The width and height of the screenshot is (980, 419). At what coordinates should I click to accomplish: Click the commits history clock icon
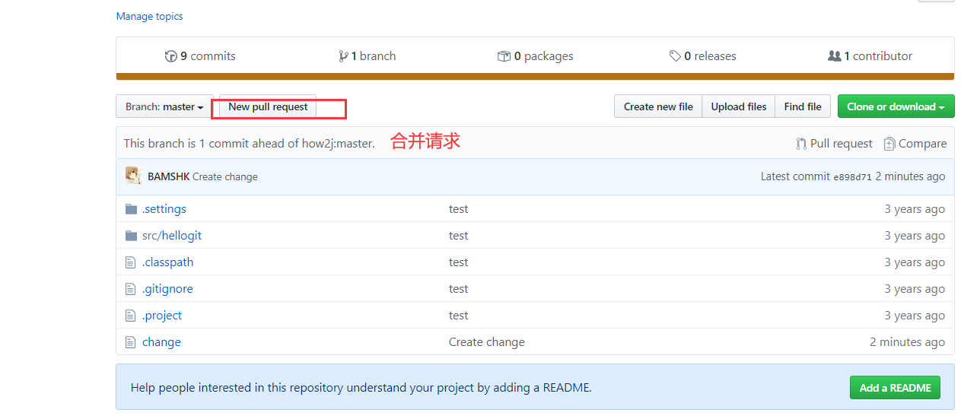pyautogui.click(x=170, y=56)
